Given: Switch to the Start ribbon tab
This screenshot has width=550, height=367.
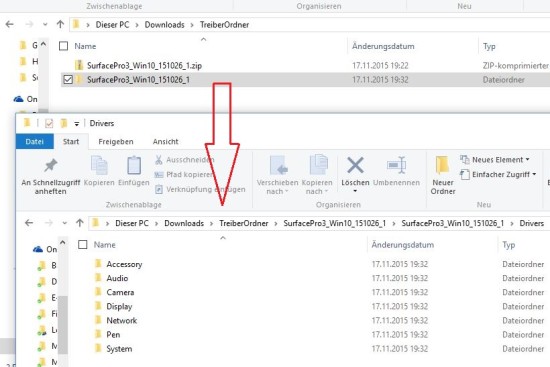Looking at the screenshot, I should (x=71, y=142).
